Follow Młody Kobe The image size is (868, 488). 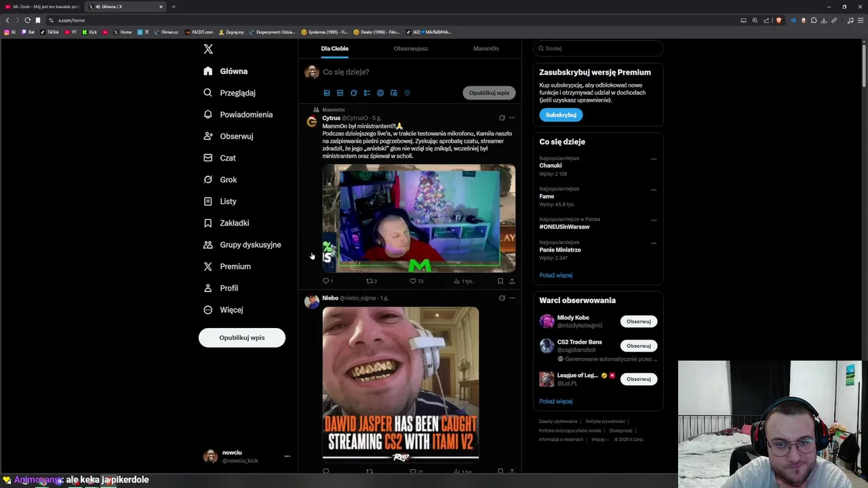(639, 321)
